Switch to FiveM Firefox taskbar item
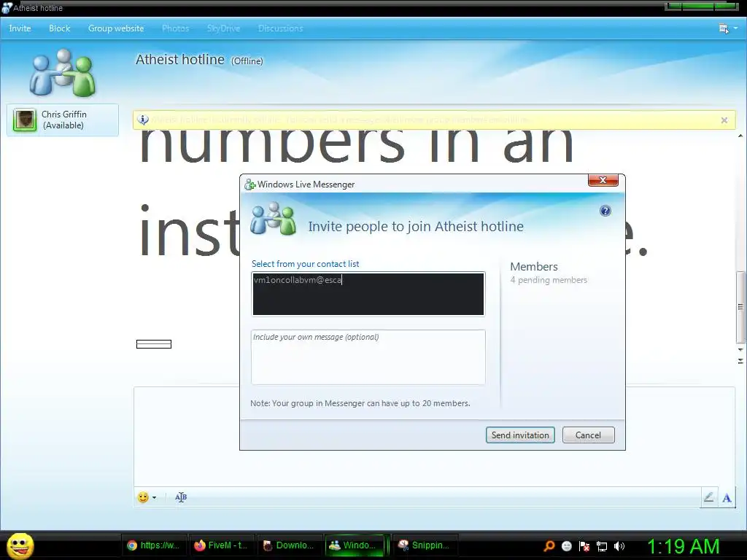The height and width of the screenshot is (560, 747). pyautogui.click(x=221, y=545)
